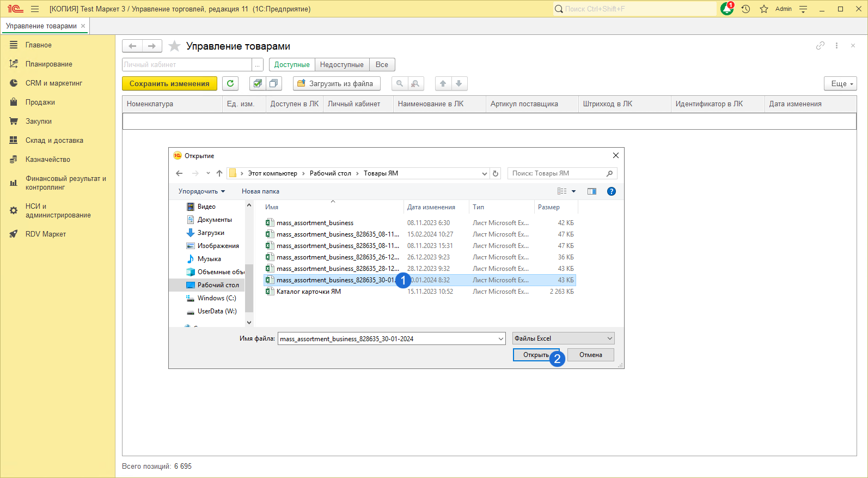Click the cancel search icon in toolbar
Image resolution: width=868 pixels, height=478 pixels.
(x=415, y=83)
